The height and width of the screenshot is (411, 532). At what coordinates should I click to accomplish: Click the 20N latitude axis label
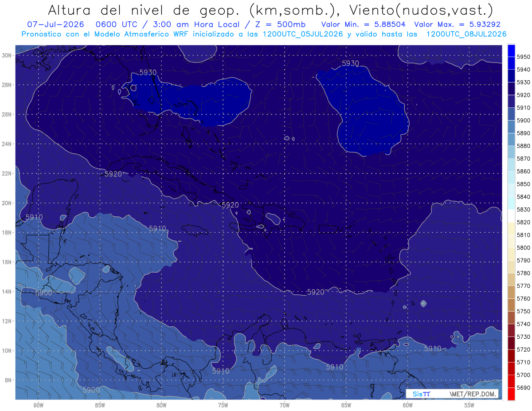pyautogui.click(x=7, y=203)
